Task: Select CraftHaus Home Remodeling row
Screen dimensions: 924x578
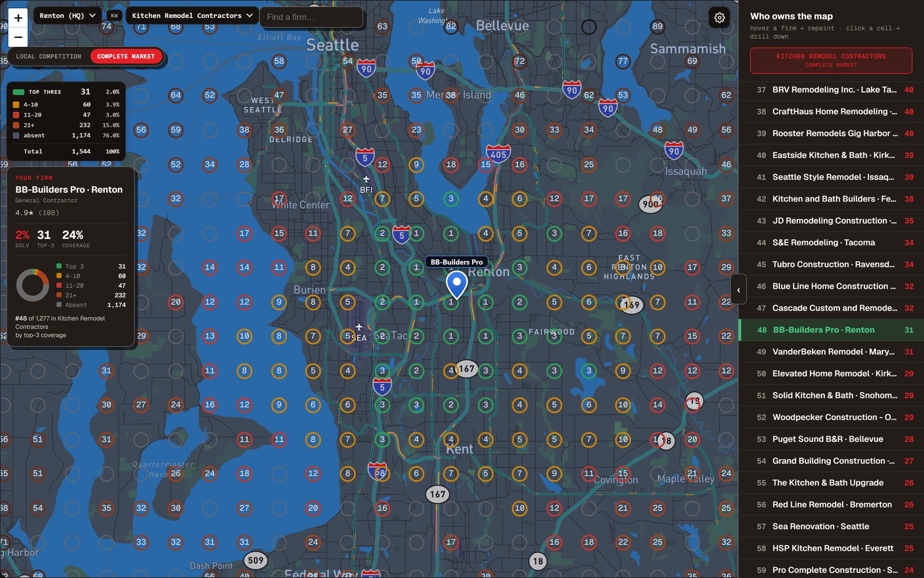Action: point(832,111)
